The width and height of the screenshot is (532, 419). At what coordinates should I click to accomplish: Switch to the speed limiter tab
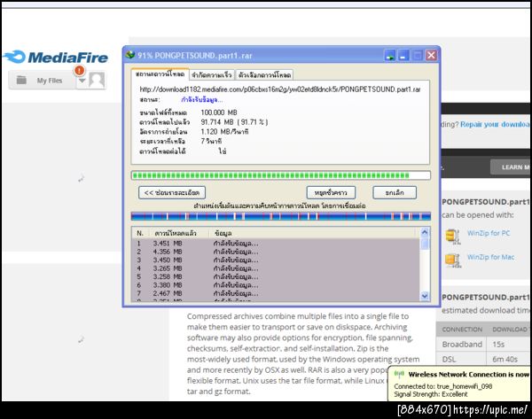pos(211,75)
